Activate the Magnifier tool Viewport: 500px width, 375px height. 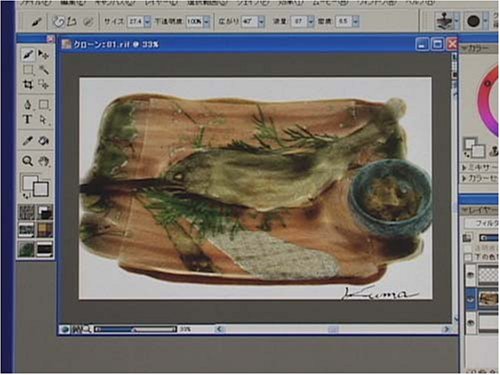coord(28,161)
